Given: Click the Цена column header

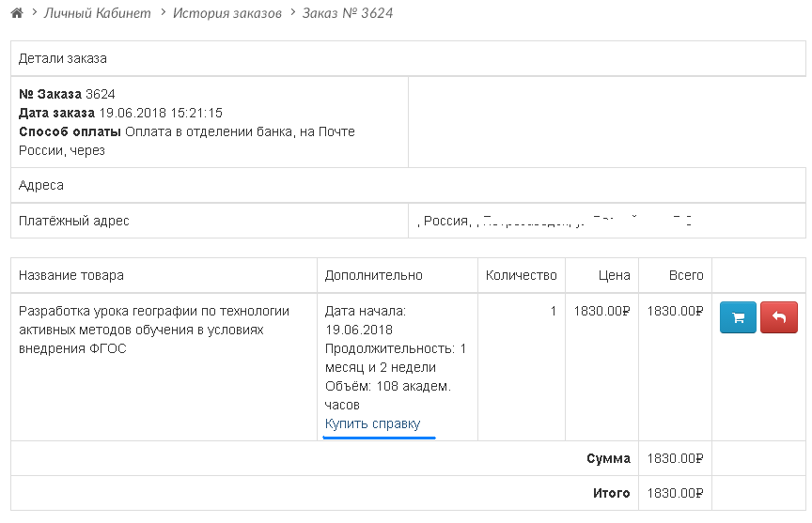Looking at the screenshot, I should pyautogui.click(x=614, y=275).
